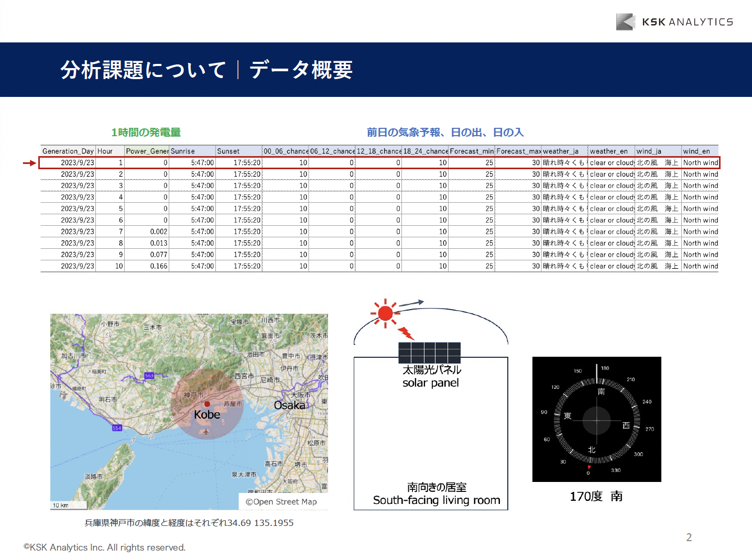Click the weather_ja column header
752x560 pixels.
point(565,151)
